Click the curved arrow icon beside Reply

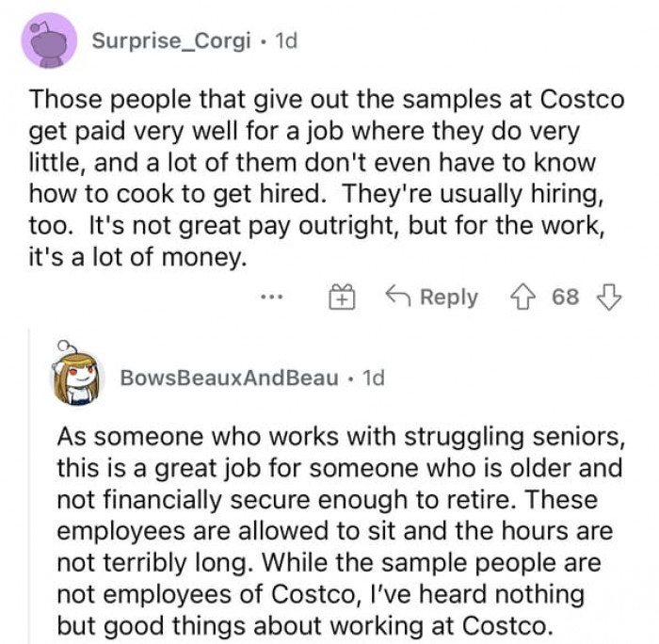(x=397, y=298)
